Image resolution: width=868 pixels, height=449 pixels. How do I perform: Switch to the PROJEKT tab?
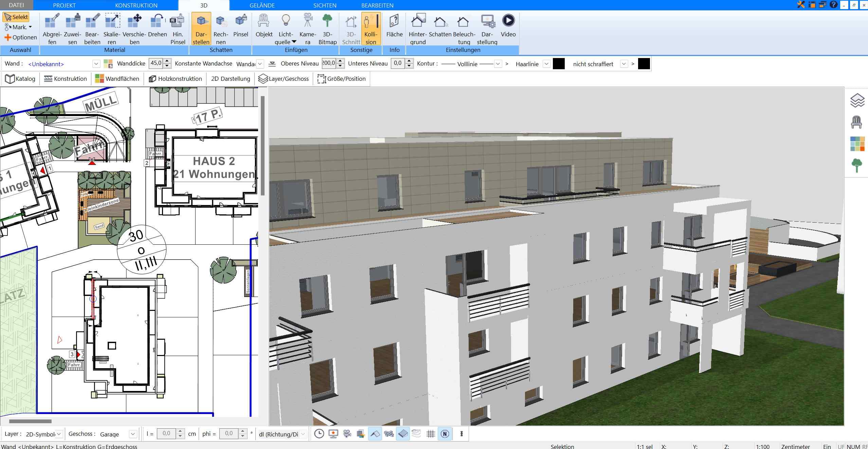click(64, 5)
